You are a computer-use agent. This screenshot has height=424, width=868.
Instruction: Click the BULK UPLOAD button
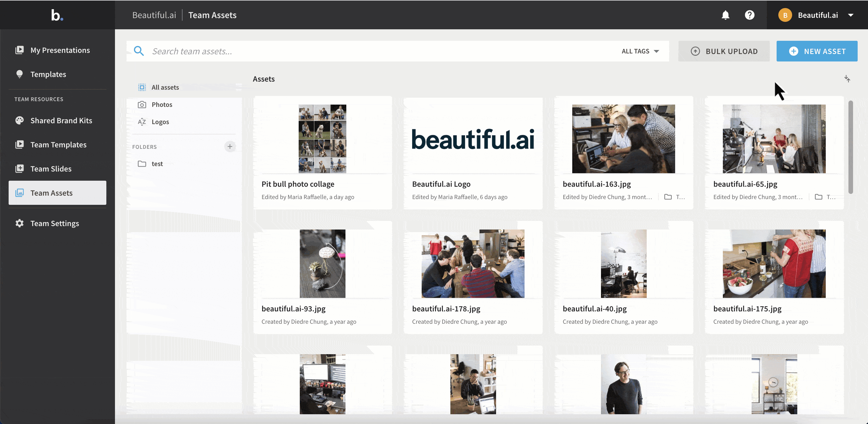tap(724, 51)
